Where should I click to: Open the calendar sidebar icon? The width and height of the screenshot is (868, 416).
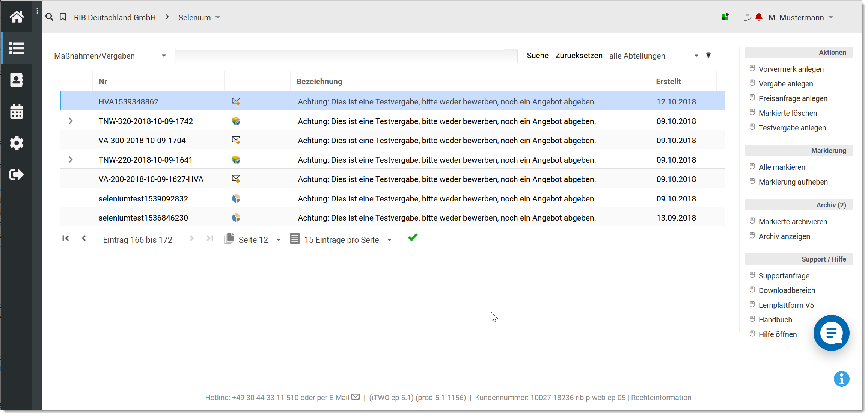coord(17,112)
